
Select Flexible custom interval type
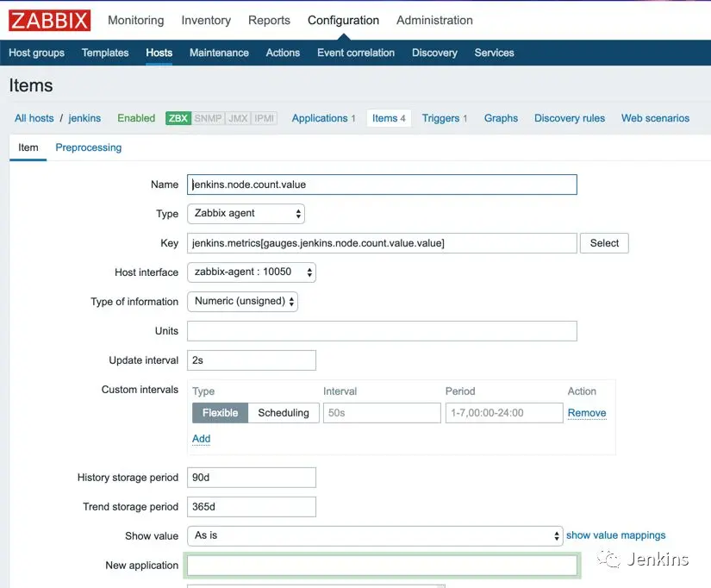(x=220, y=413)
